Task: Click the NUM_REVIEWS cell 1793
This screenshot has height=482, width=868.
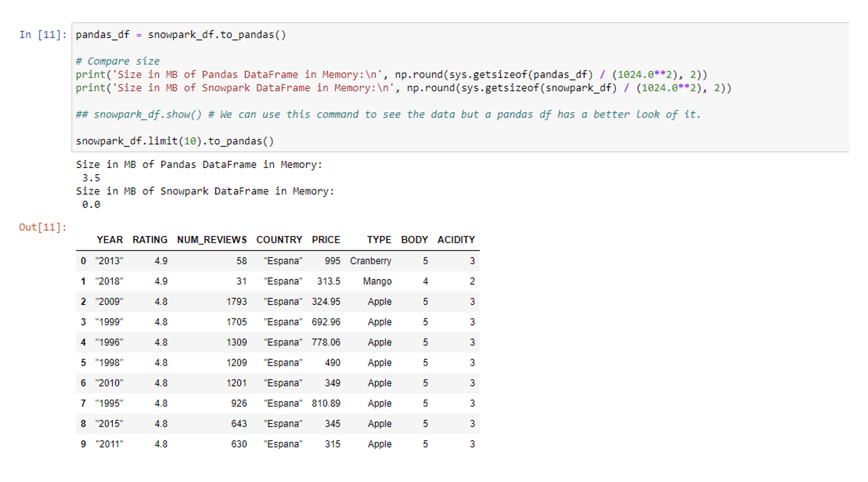Action: [237, 302]
